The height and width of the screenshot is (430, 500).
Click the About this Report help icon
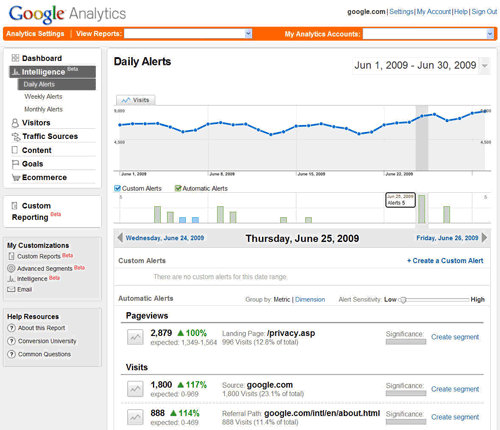point(11,328)
